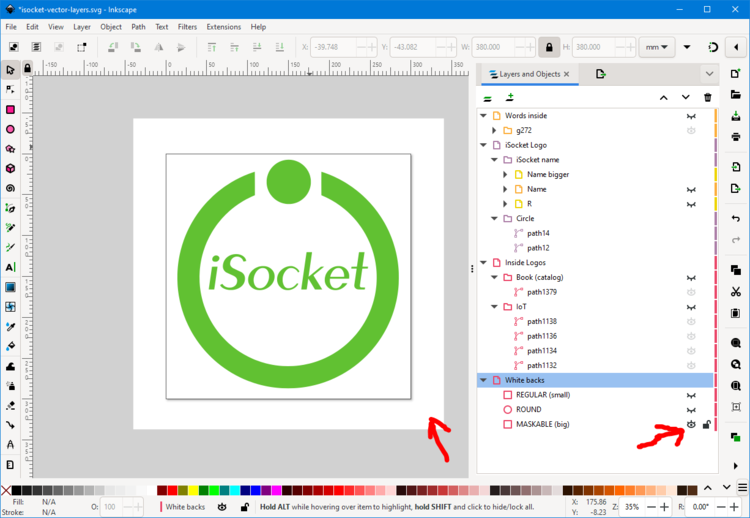Toggle lock width and height ratio
Image resolution: width=750 pixels, height=518 pixels.
tap(549, 47)
